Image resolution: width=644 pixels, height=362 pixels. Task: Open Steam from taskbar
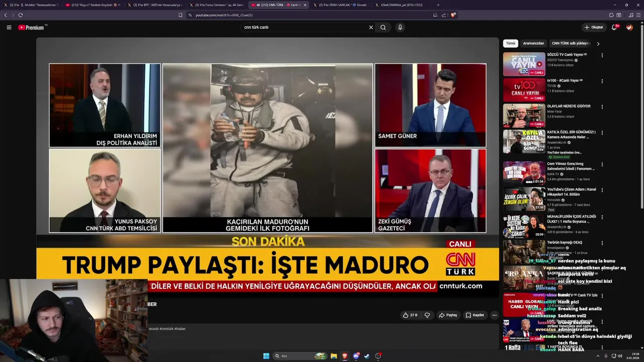pyautogui.click(x=367, y=356)
